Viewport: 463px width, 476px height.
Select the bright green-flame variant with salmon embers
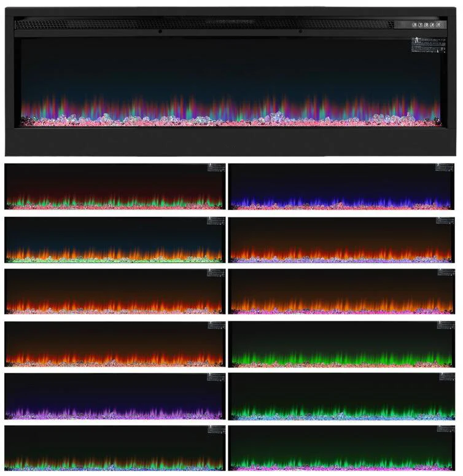(x=341, y=344)
